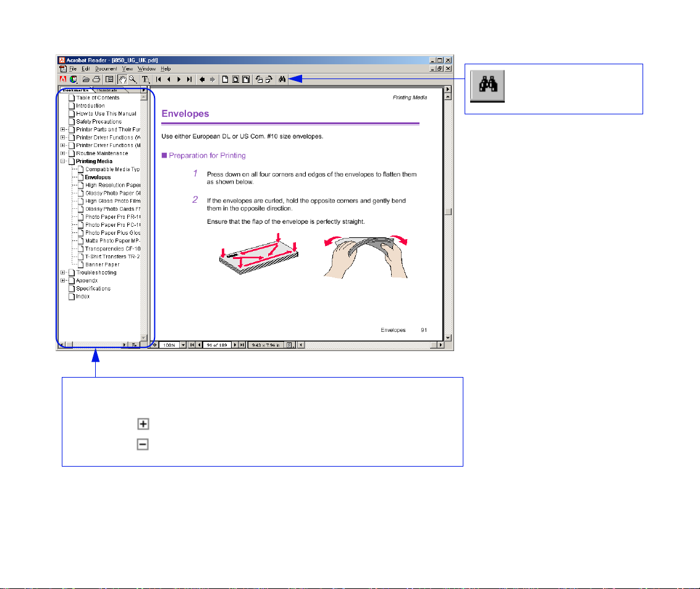The width and height of the screenshot is (700, 589).
Task: Select the Text Select tool
Action: coord(146,80)
